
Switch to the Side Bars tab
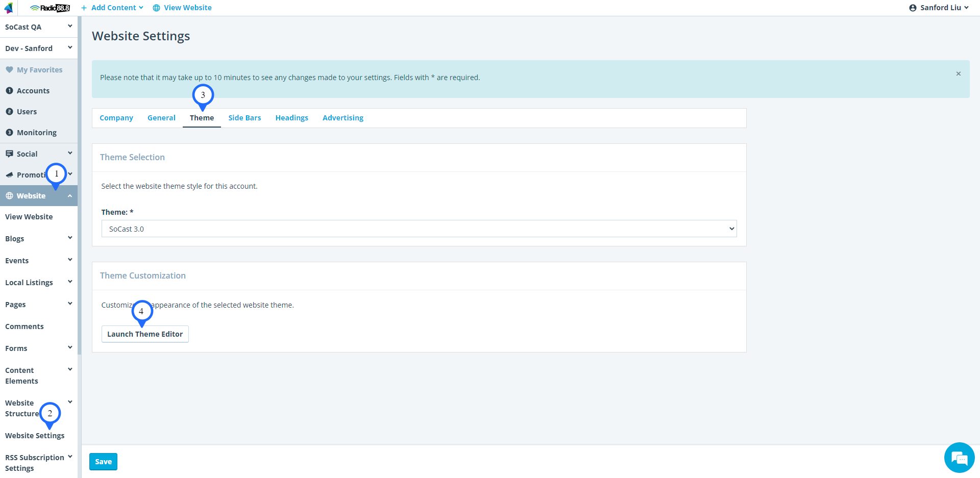click(244, 118)
